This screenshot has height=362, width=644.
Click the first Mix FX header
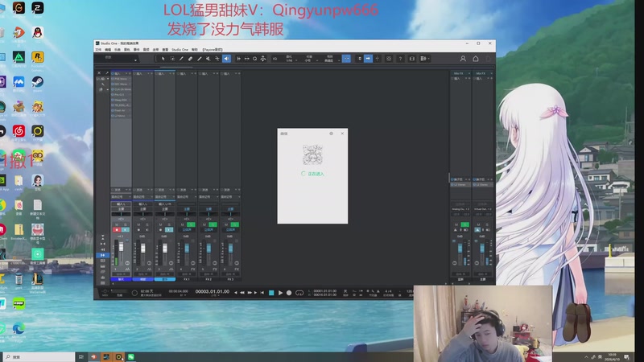tap(460, 73)
